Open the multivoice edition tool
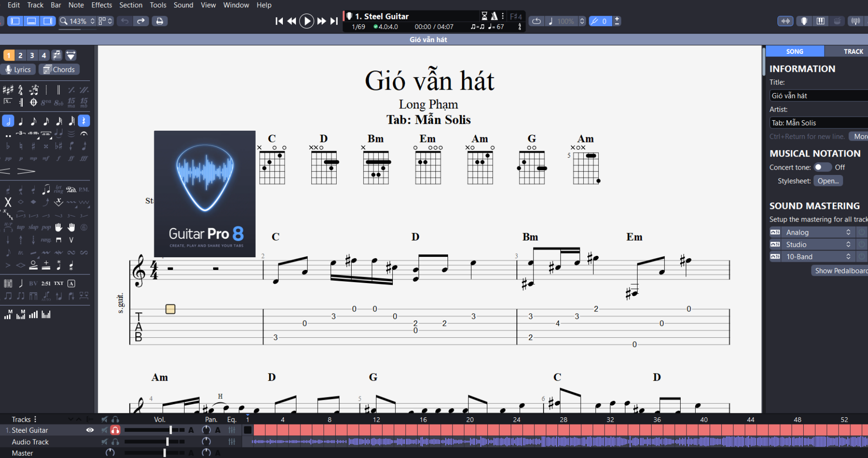Screen dimensions: 868x458 click(57, 55)
